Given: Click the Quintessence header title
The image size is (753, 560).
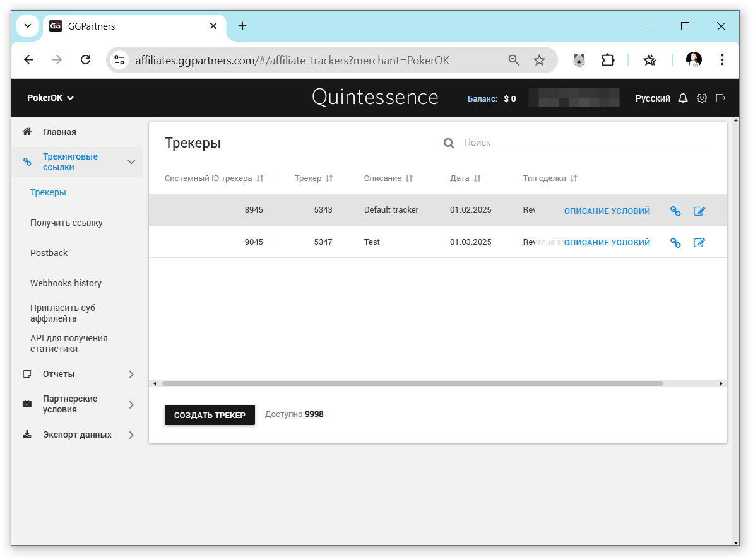Looking at the screenshot, I should tap(374, 97).
